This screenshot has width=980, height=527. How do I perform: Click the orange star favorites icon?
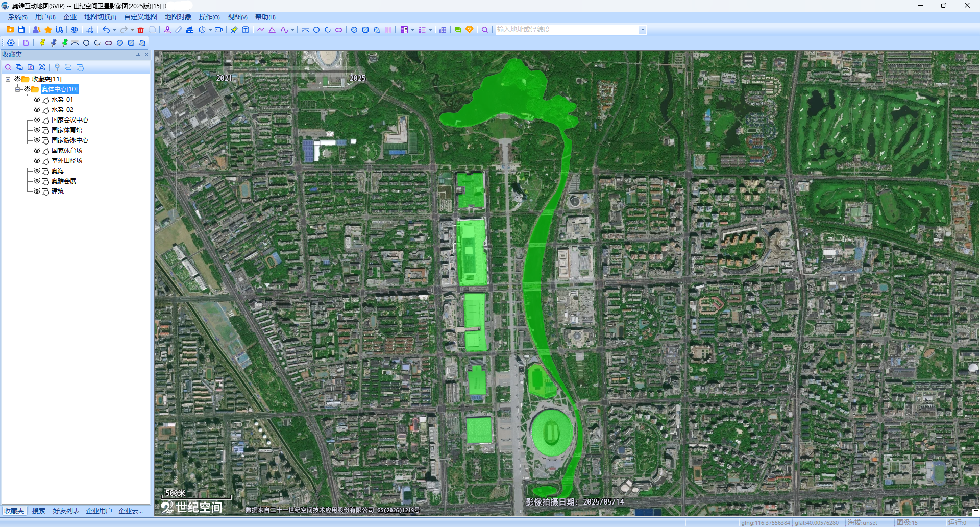pyautogui.click(x=48, y=30)
